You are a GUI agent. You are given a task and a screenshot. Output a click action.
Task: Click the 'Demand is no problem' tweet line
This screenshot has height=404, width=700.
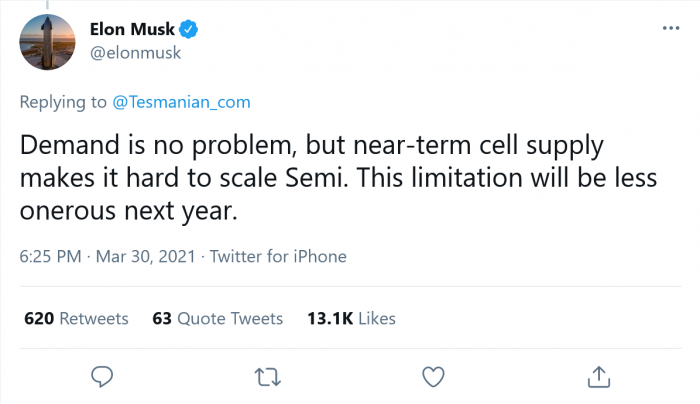pos(312,143)
